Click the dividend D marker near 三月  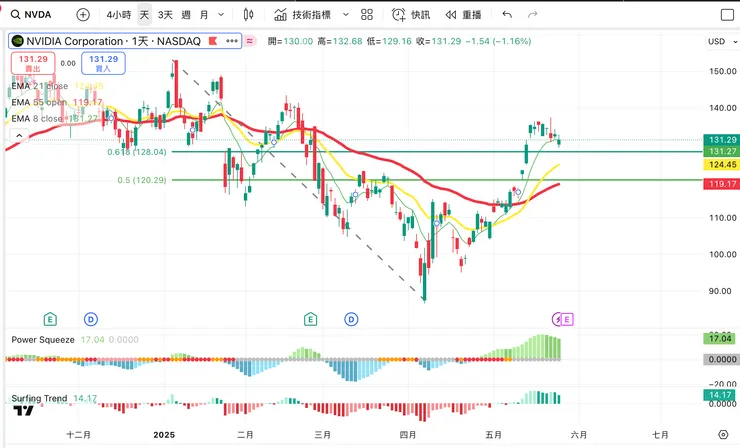coord(351,320)
